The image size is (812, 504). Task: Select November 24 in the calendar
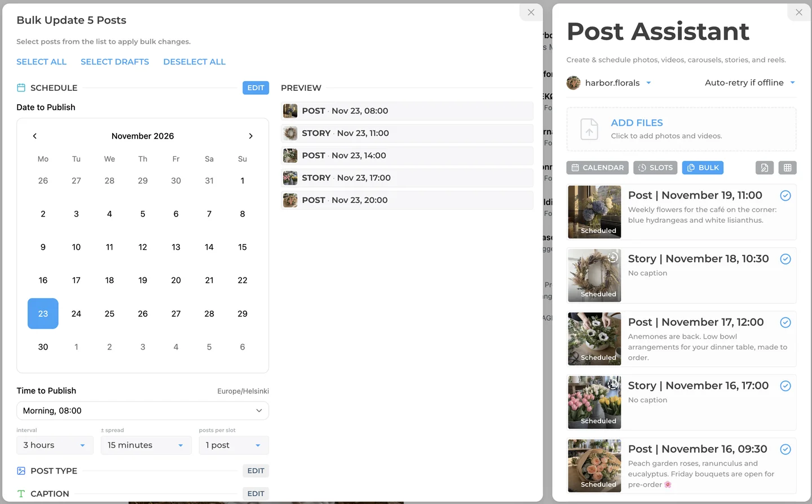[x=76, y=313]
